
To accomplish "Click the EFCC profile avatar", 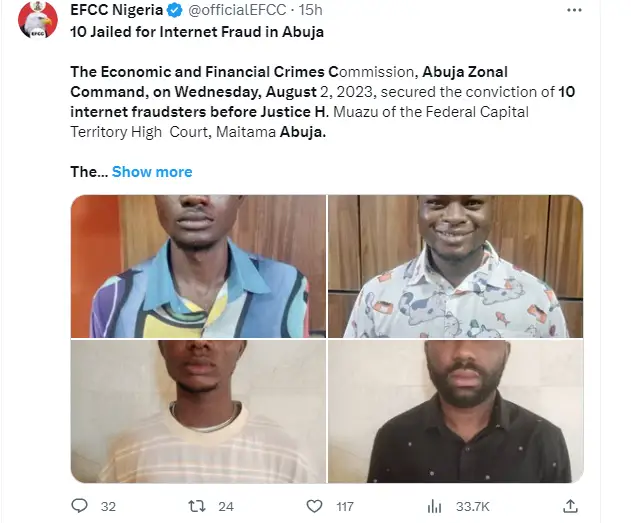I will (x=38, y=20).
